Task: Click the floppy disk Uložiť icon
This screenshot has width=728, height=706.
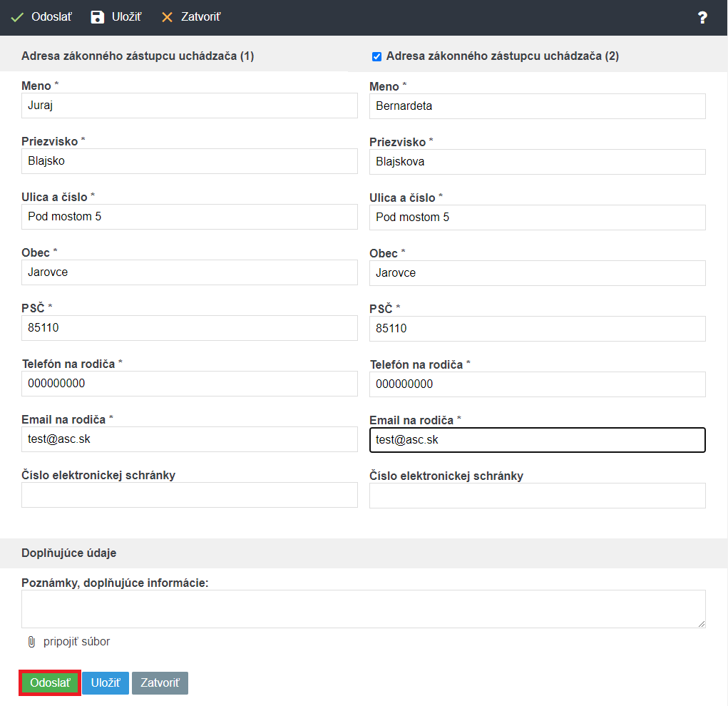Action: 98,17
